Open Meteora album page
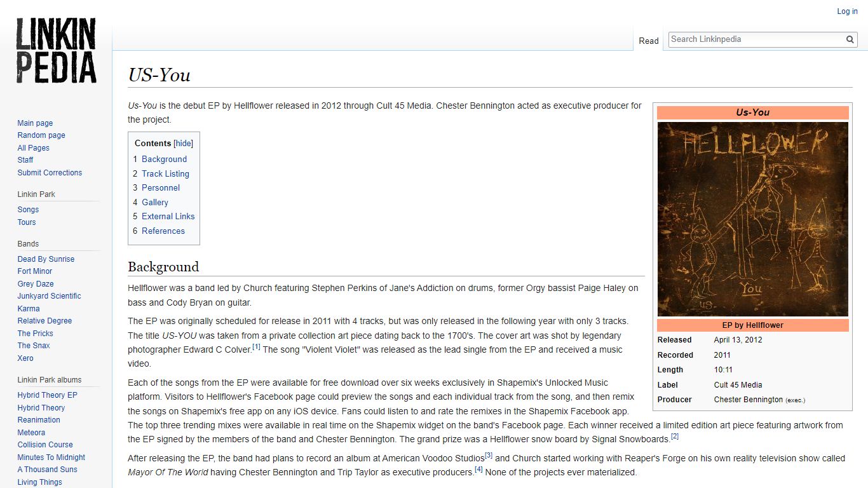The width and height of the screenshot is (868, 488). pyautogui.click(x=31, y=433)
